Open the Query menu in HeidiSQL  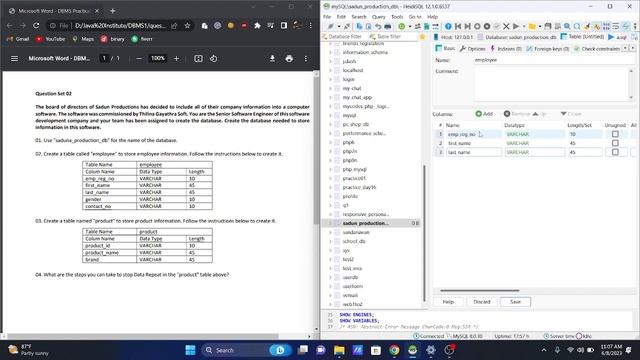pyautogui.click(x=378, y=17)
